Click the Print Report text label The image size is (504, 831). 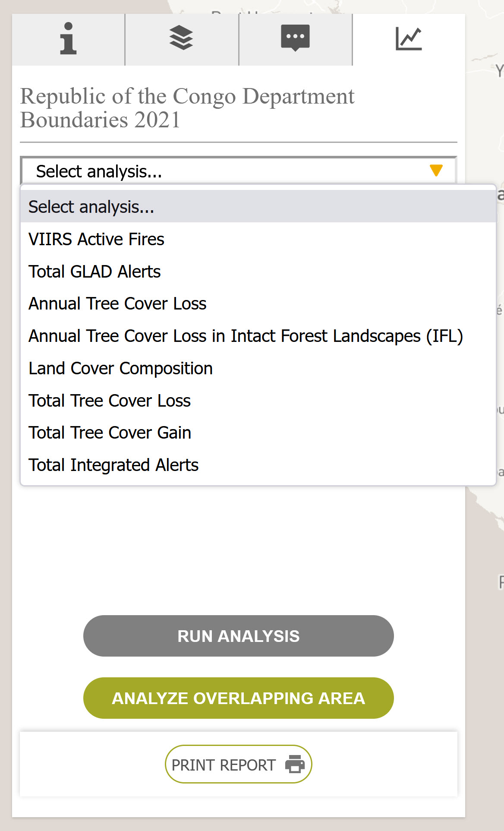(x=223, y=765)
